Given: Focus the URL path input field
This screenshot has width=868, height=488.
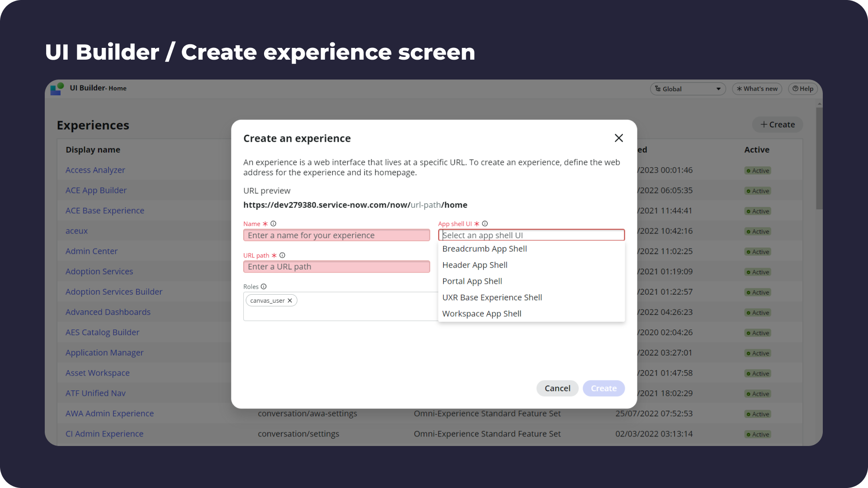Looking at the screenshot, I should tap(336, 267).
